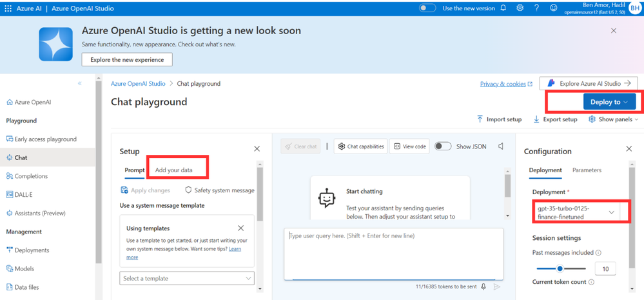Toggle Use the new version switch

[x=427, y=8]
